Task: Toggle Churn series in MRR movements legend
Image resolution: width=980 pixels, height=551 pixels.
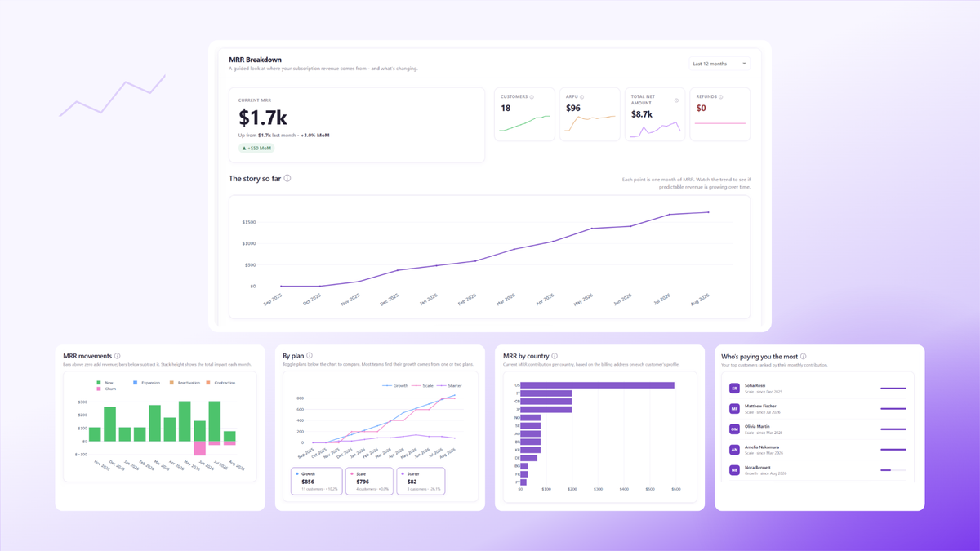Action: (106, 389)
